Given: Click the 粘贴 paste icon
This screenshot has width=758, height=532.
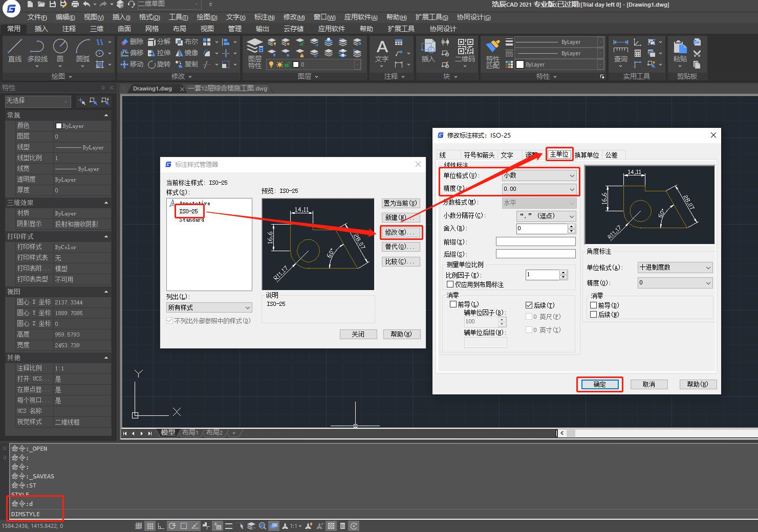Looking at the screenshot, I should coord(680,51).
